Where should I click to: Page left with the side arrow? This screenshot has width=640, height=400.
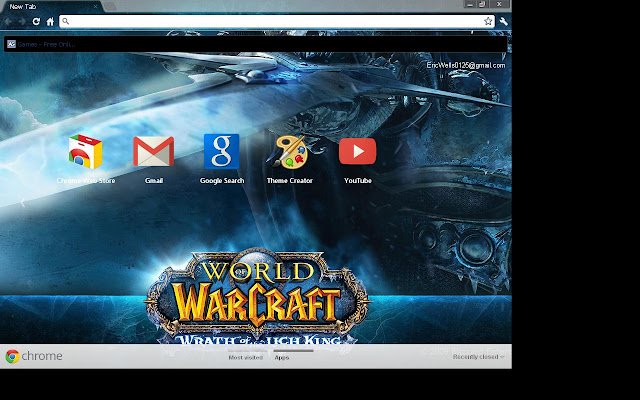[x=23, y=202]
